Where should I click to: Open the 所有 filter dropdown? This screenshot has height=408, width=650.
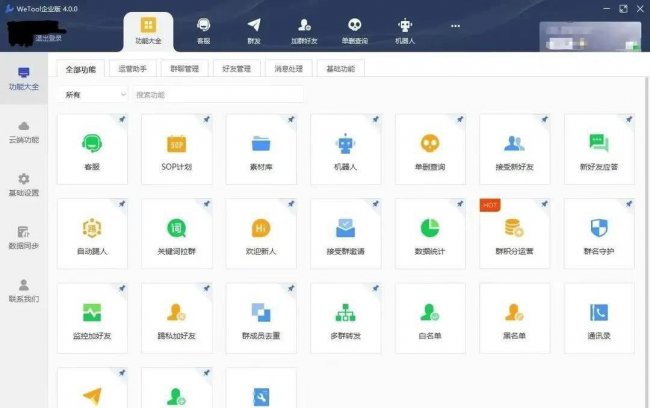(x=93, y=95)
